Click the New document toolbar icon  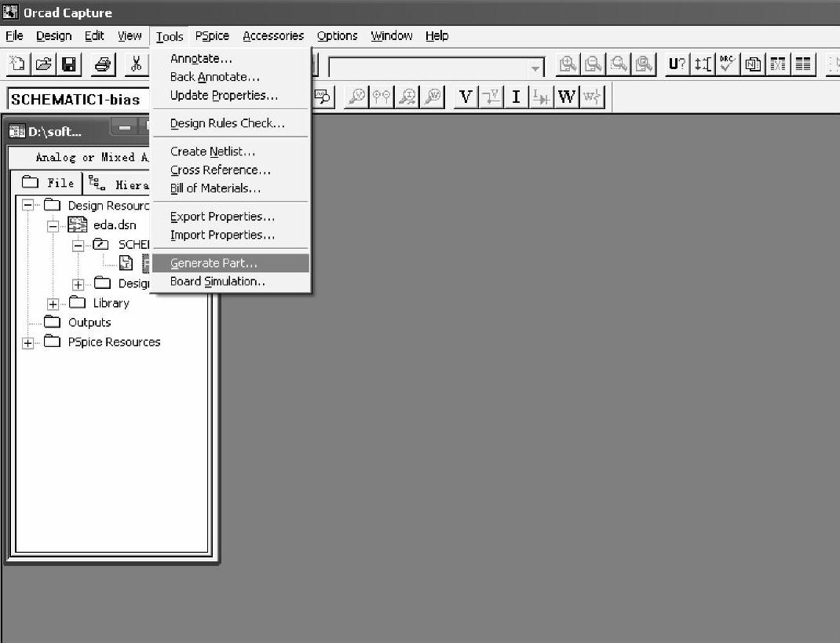[18, 64]
